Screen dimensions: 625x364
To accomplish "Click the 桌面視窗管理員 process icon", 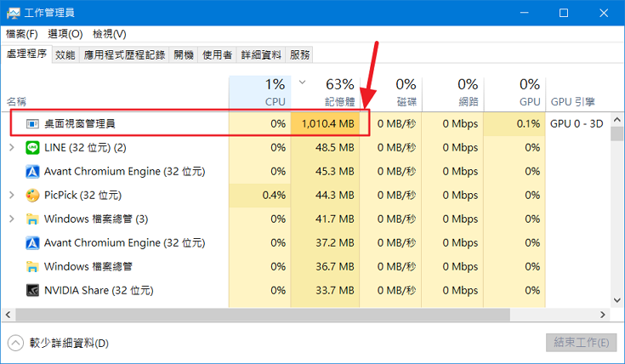I will pos(32,124).
